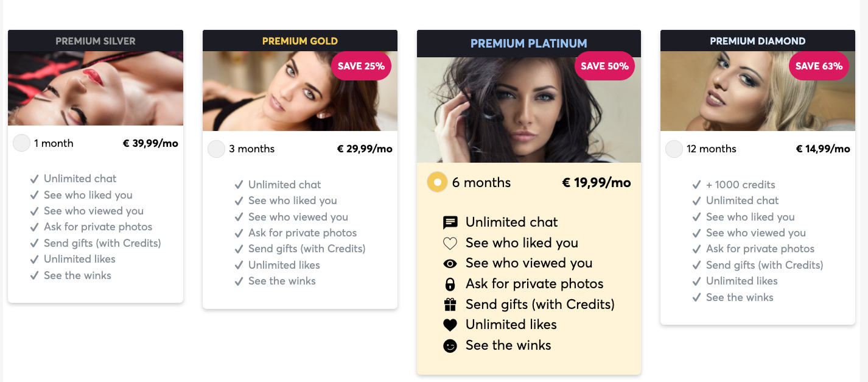Viewport: 868px width, 382px height.
Task: Select the 3 months Premium Gold plan
Action: pyautogui.click(x=216, y=148)
